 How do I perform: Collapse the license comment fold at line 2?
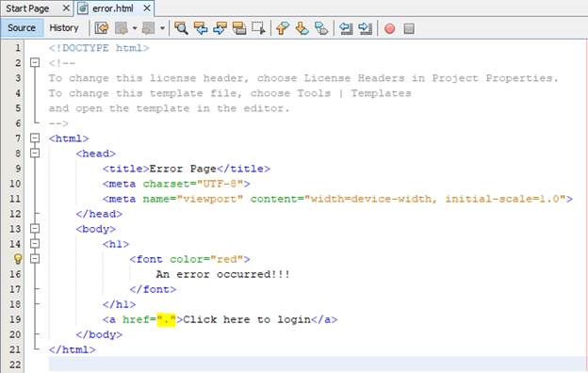[x=35, y=62]
